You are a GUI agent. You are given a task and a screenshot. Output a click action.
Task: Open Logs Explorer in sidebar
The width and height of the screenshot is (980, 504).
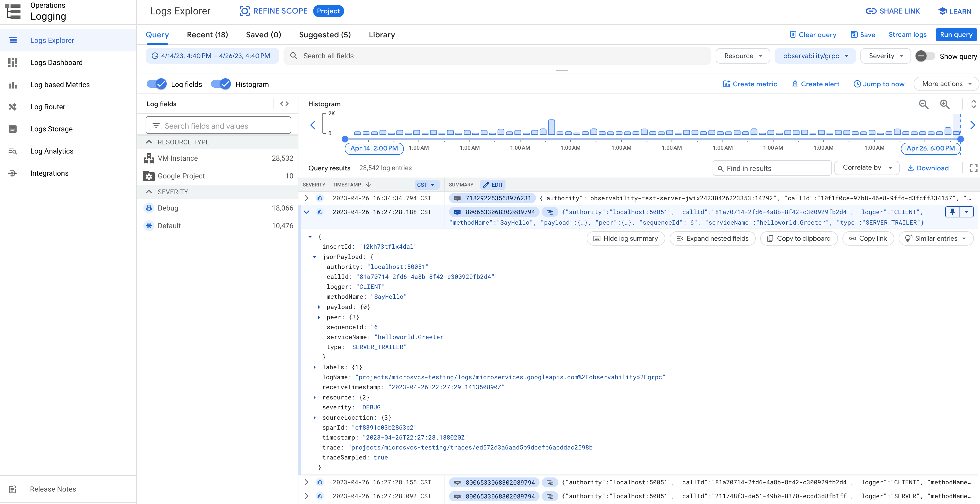tap(68, 40)
